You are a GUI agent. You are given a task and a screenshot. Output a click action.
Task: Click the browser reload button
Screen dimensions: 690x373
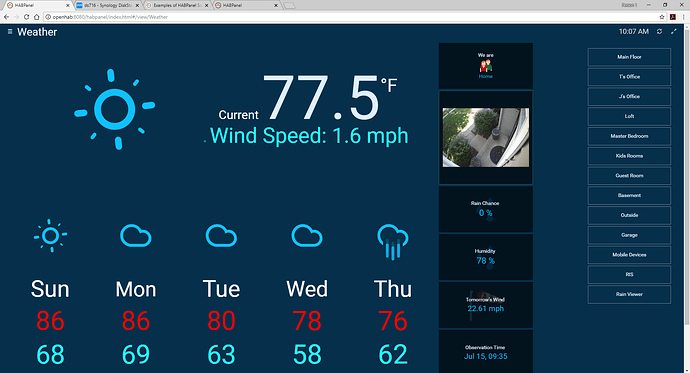pyautogui.click(x=26, y=17)
